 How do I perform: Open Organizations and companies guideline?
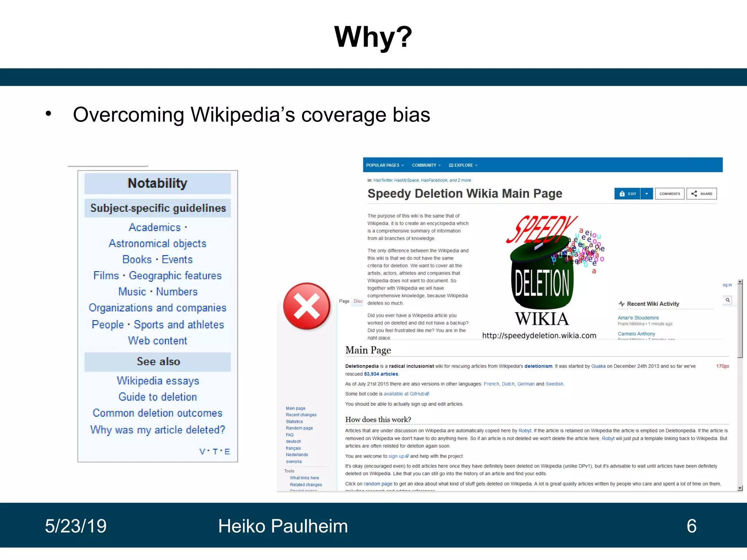[x=158, y=308]
